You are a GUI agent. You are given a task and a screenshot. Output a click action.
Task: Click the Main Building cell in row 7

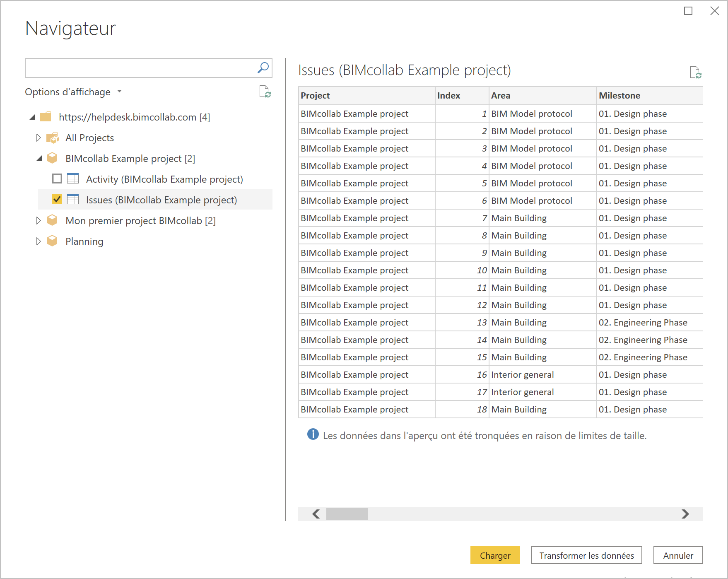[x=543, y=218]
